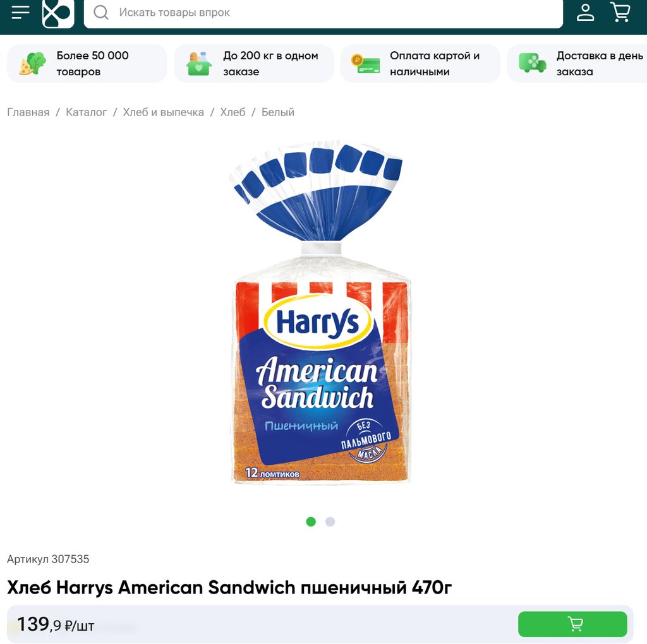Click the cheese and greens icon

pos(32,63)
